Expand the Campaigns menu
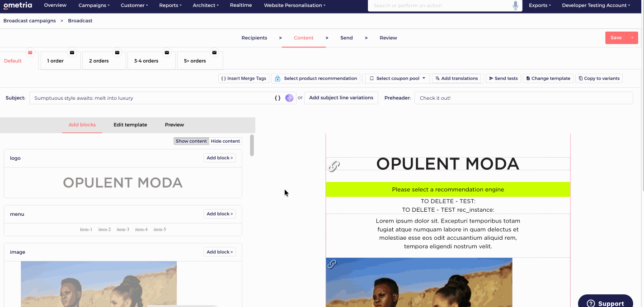This screenshot has width=644, height=307. coord(94,5)
